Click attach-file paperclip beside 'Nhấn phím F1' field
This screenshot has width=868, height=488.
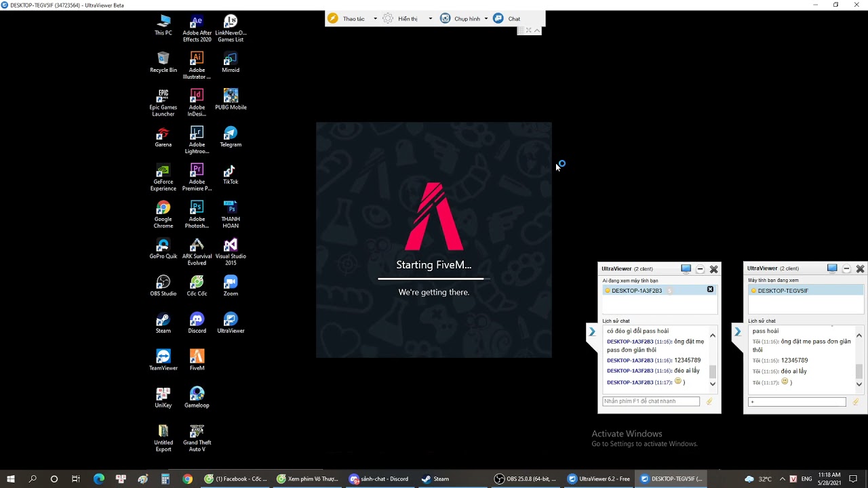point(709,401)
